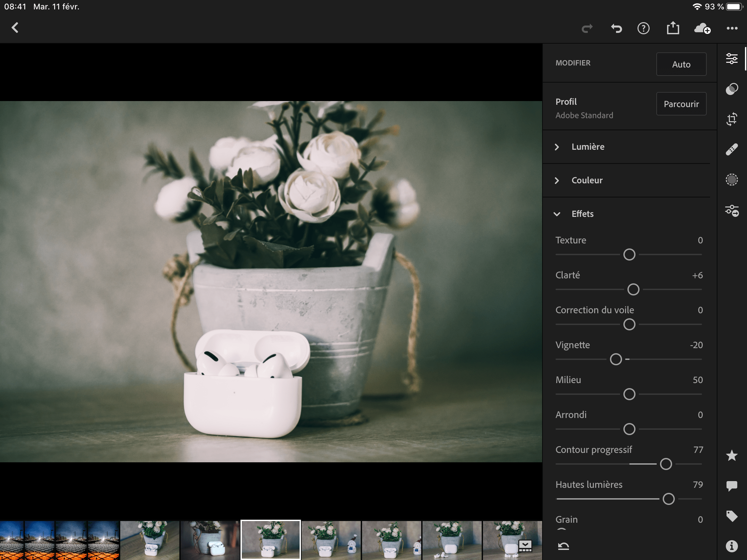Click the Vignette slider handle
The width and height of the screenshot is (747, 560).
click(616, 360)
